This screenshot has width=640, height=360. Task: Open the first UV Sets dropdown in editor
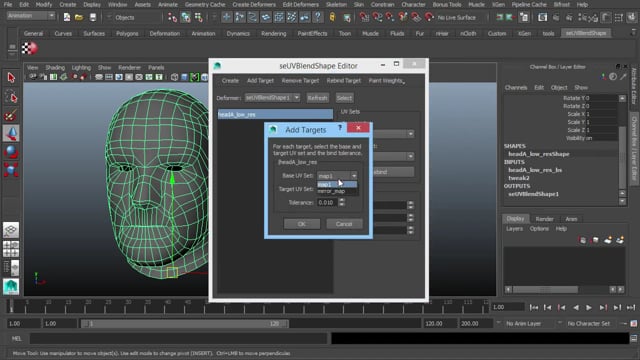click(394, 133)
